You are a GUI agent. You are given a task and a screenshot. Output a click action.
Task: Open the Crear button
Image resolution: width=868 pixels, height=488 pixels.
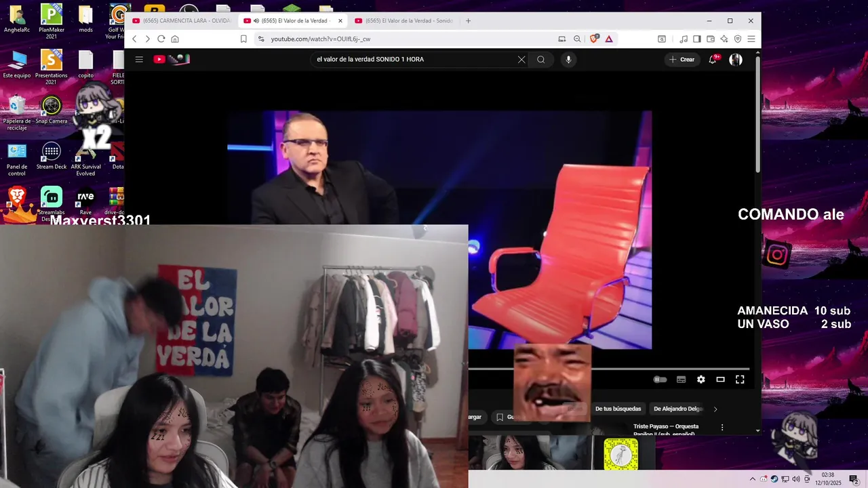(682, 60)
